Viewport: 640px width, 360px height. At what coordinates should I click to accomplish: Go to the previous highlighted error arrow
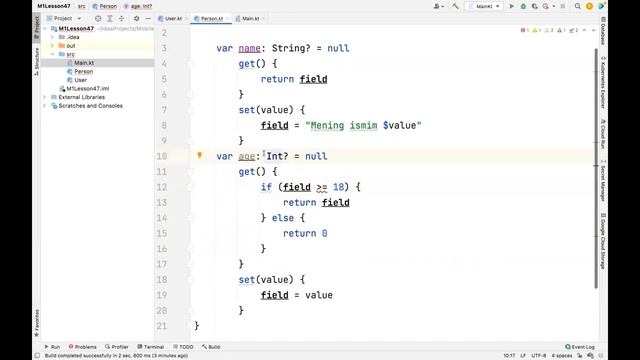[584, 30]
